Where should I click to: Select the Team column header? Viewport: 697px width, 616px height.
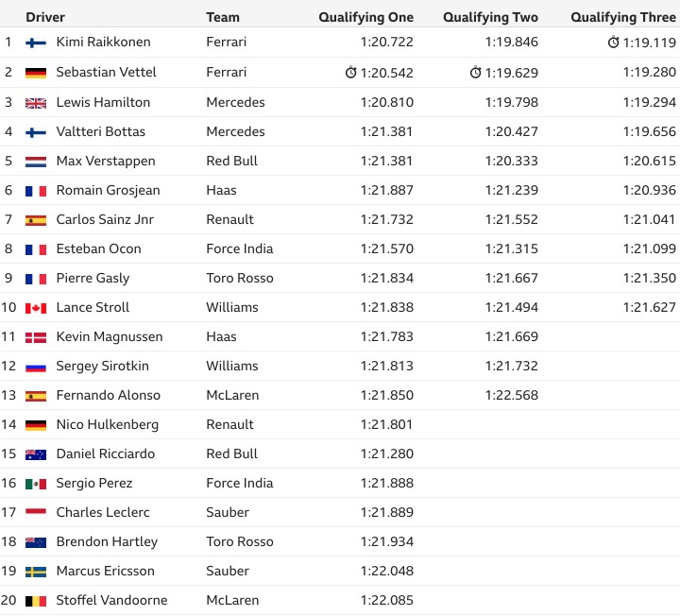(223, 17)
